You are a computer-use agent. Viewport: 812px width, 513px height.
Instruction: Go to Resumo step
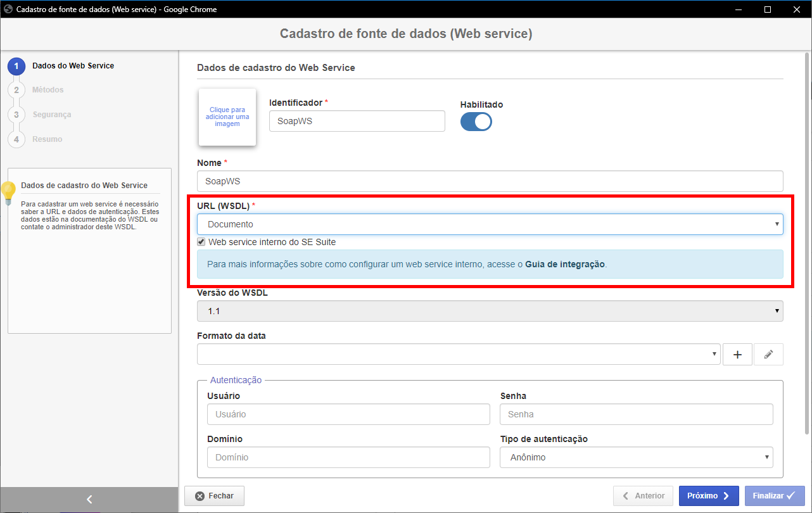48,139
